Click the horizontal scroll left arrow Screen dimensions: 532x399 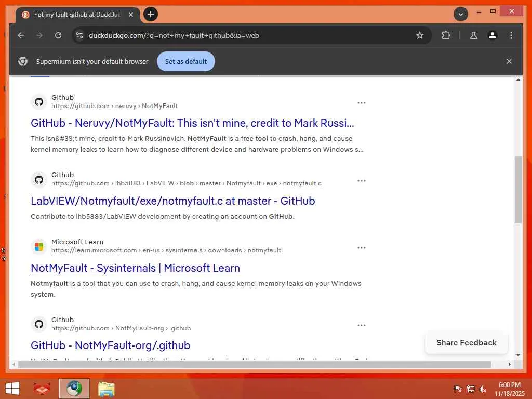pos(14,364)
